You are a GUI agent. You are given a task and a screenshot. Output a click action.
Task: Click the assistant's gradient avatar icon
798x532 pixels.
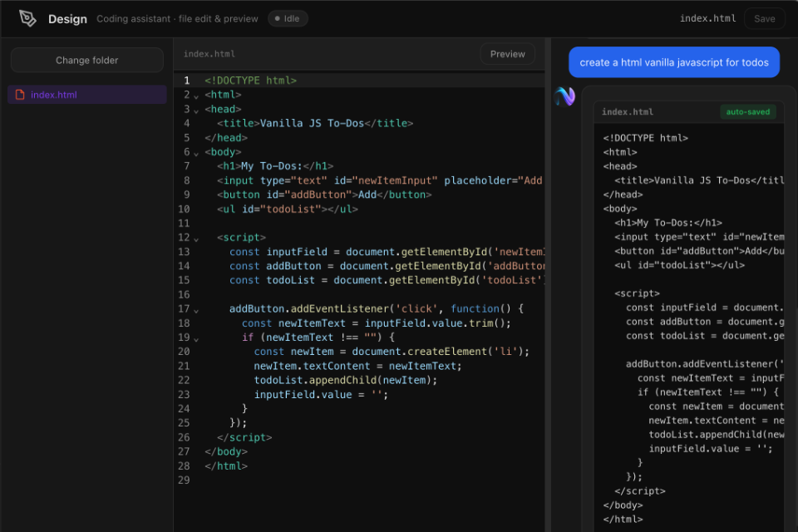[x=564, y=96]
